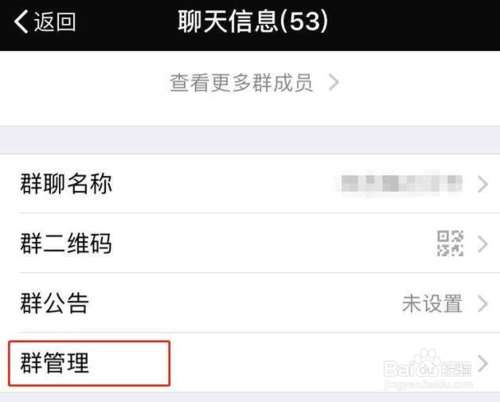Open the 群公告 entry
The width and height of the screenshot is (500, 402).
(250, 303)
